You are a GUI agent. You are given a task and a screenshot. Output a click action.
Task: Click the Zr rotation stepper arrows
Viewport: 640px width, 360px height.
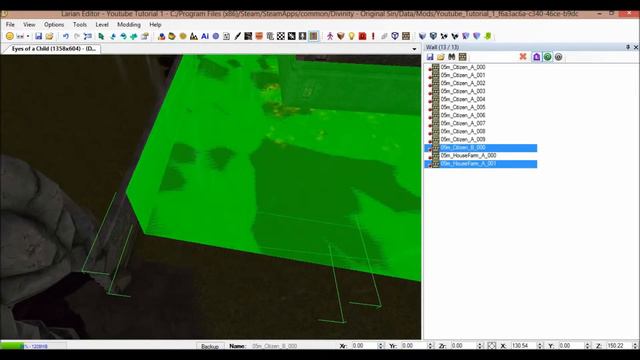[480, 346]
